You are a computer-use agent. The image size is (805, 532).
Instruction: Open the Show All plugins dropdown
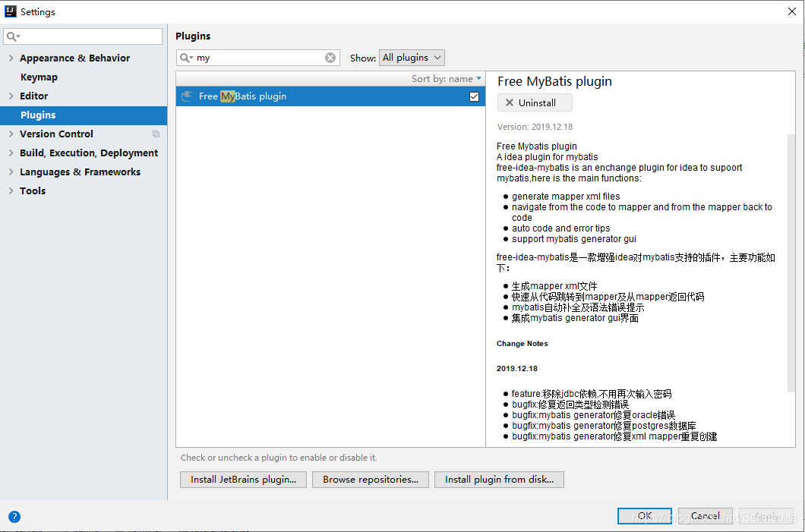(x=412, y=58)
